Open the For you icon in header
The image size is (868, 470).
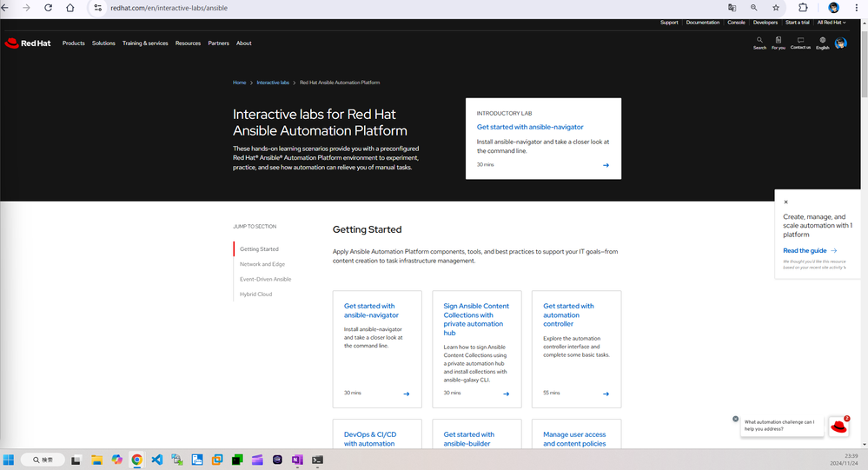click(779, 41)
